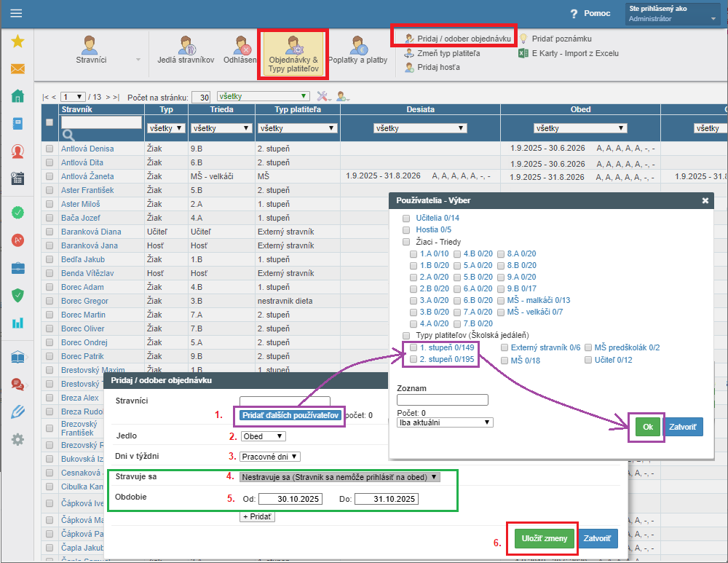
Task: Open the Poplatky a platby tab
Action: (357, 53)
